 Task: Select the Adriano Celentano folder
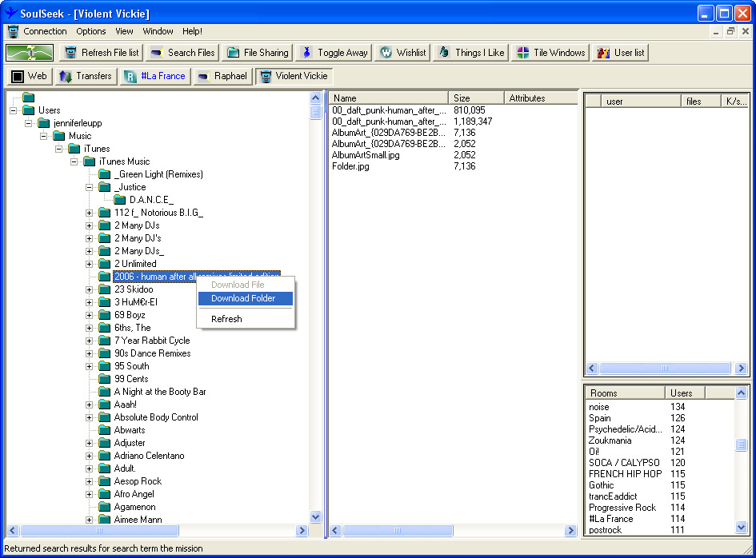pyautogui.click(x=150, y=456)
